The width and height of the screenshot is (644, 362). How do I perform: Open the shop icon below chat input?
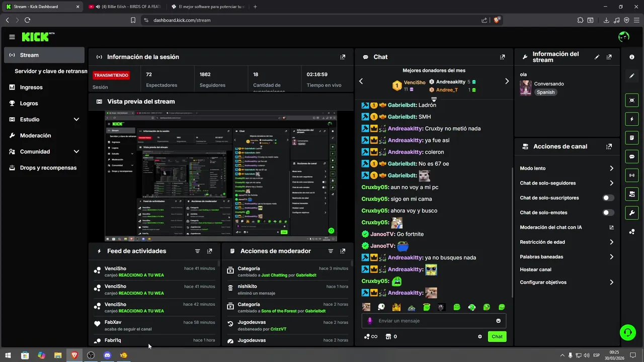tap(388, 337)
